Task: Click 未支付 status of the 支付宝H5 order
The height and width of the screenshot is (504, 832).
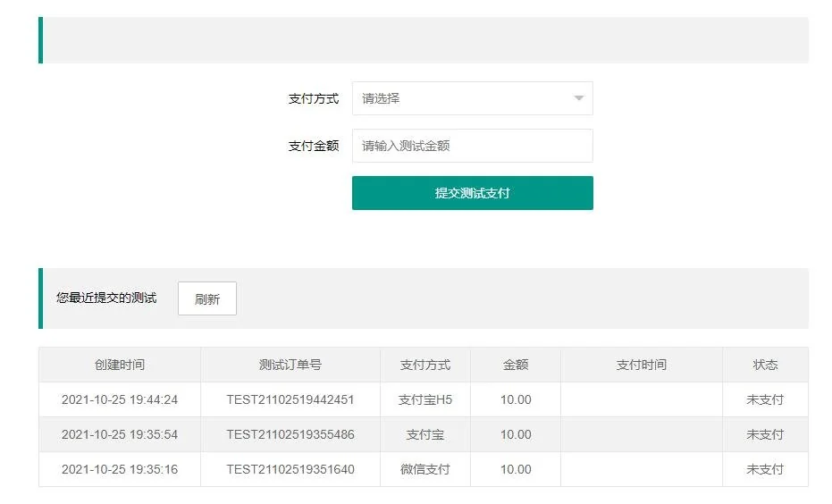Action: [765, 399]
